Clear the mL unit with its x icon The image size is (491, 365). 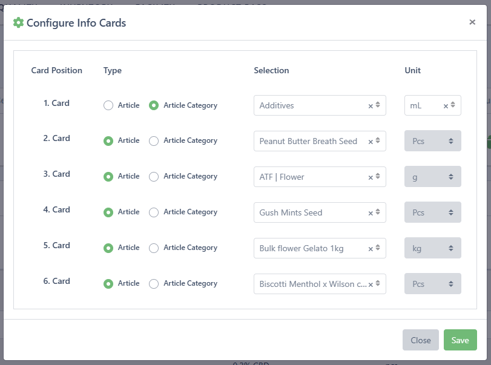pos(446,106)
